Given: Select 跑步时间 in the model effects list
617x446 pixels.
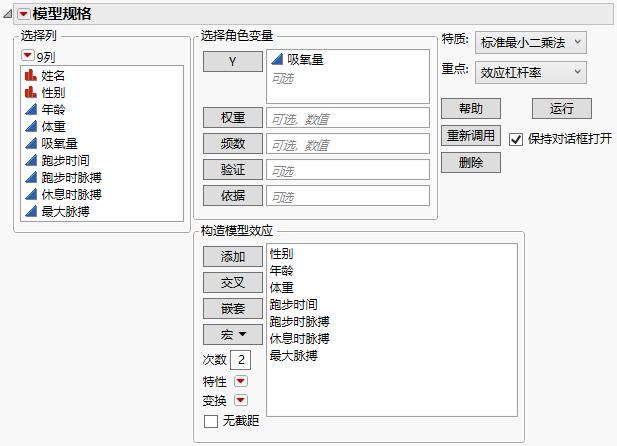Looking at the screenshot, I should click(x=294, y=304).
